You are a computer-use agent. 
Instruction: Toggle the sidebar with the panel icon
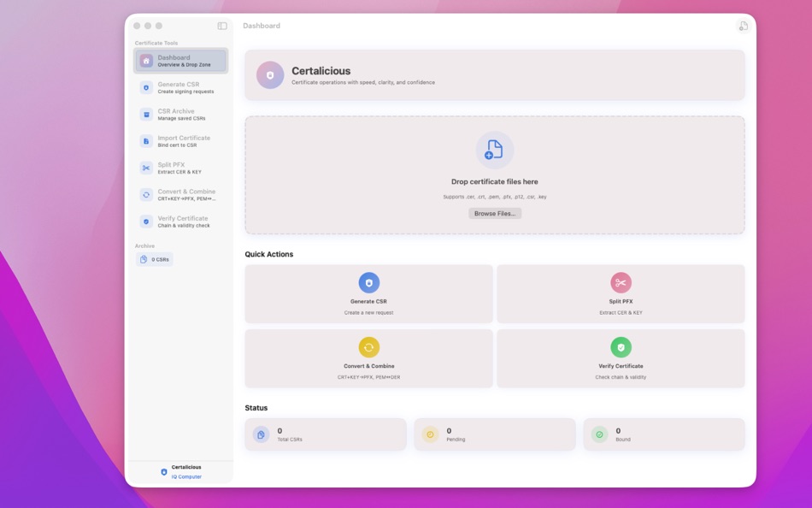tap(222, 26)
